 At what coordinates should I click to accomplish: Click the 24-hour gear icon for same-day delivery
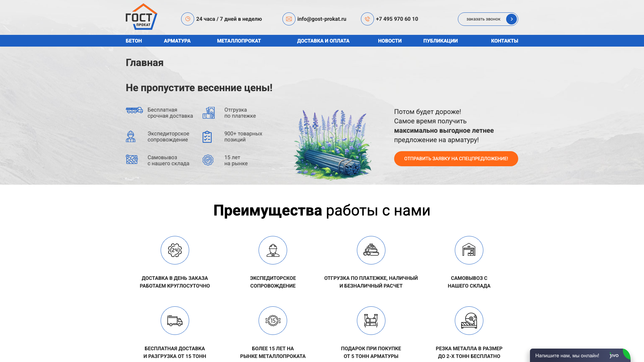tap(175, 250)
